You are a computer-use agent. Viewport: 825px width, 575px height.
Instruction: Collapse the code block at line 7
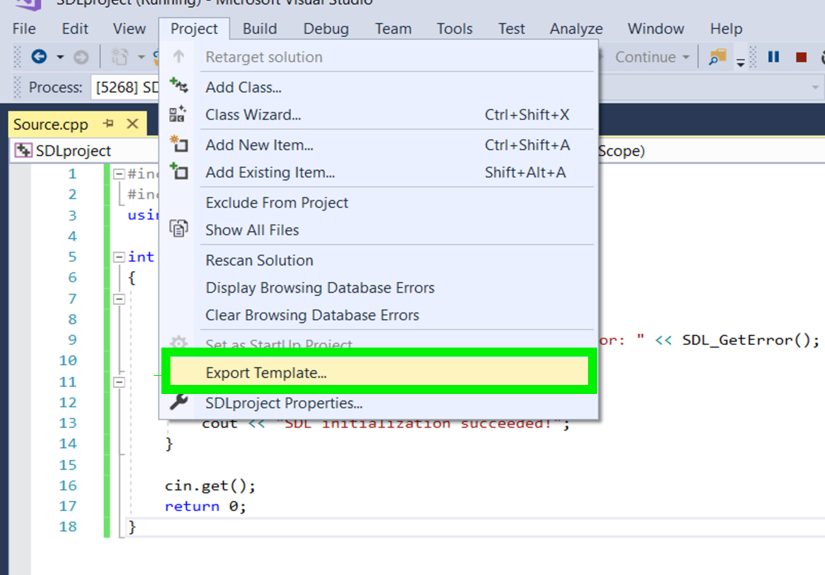coord(119,299)
